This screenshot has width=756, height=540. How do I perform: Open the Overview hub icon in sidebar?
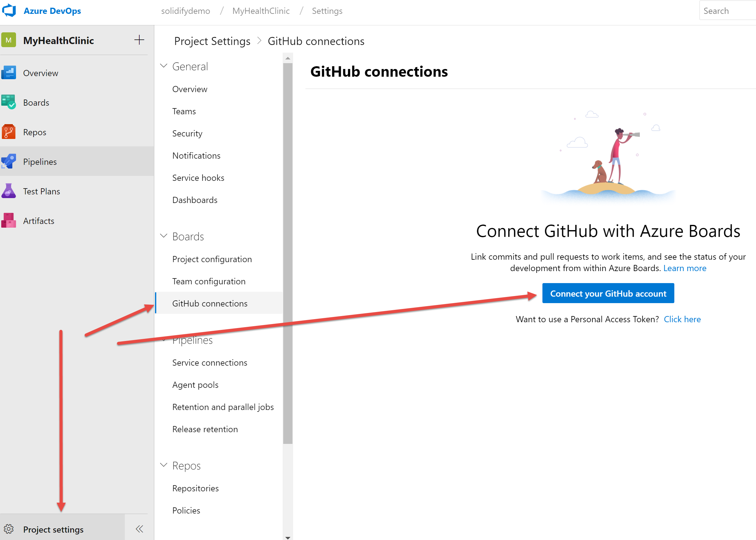[9, 73]
